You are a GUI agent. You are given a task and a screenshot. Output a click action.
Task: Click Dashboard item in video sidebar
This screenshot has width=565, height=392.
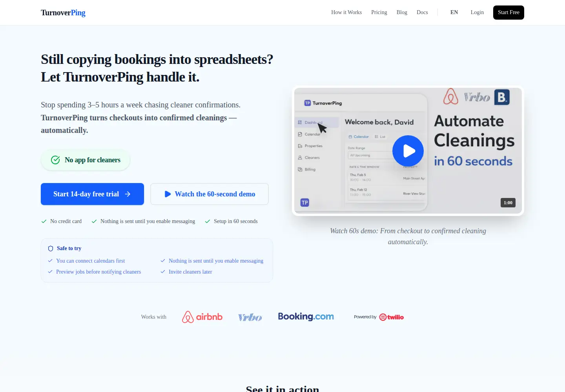[317, 122]
